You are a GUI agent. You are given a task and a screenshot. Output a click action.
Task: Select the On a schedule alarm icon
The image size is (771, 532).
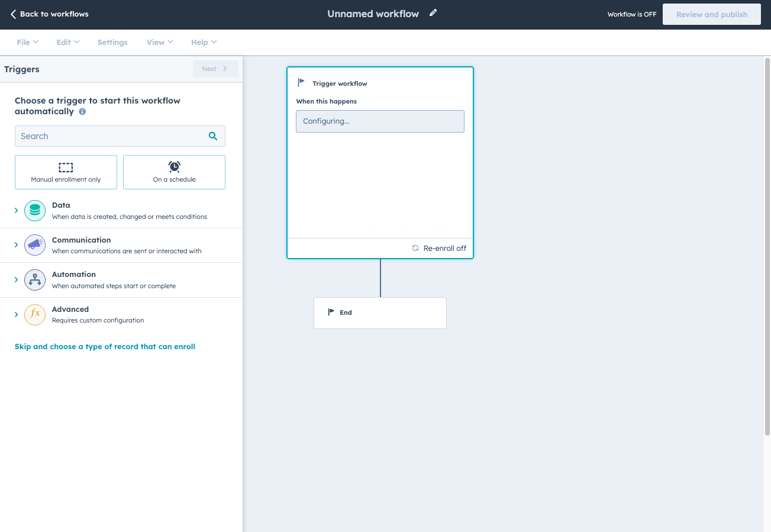point(173,166)
